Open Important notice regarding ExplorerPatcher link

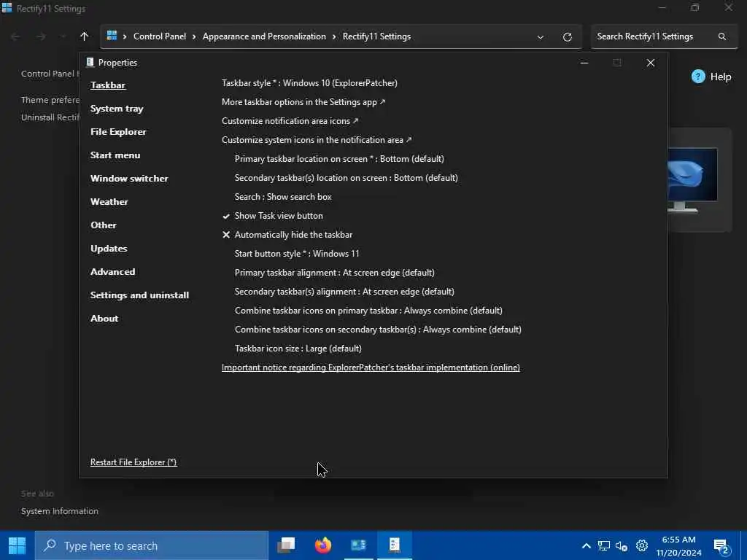371,367
